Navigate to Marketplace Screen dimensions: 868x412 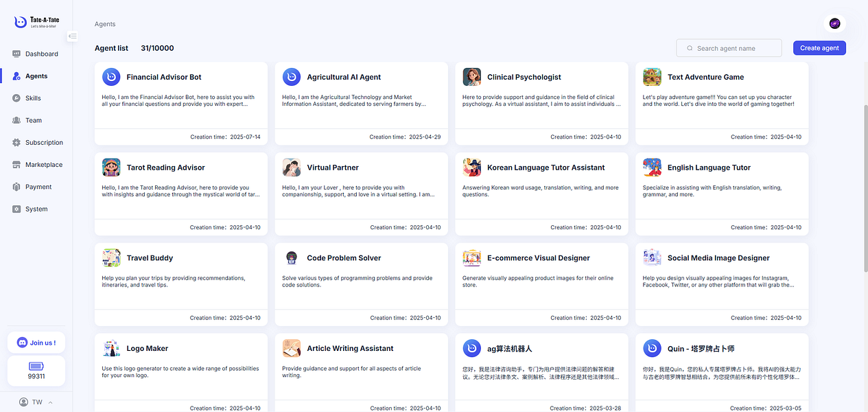pos(36,165)
